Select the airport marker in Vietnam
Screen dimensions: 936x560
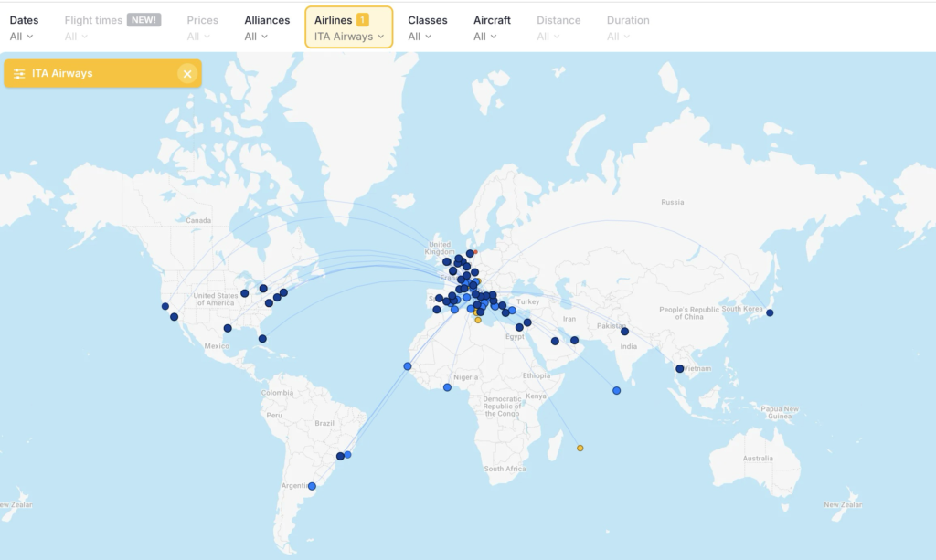pos(680,367)
